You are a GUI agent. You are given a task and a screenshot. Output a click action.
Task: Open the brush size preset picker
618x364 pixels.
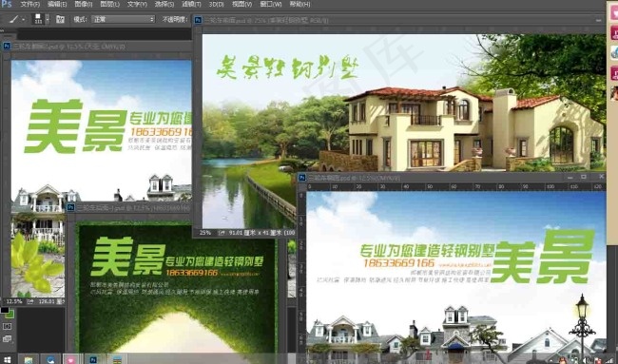(x=38, y=19)
